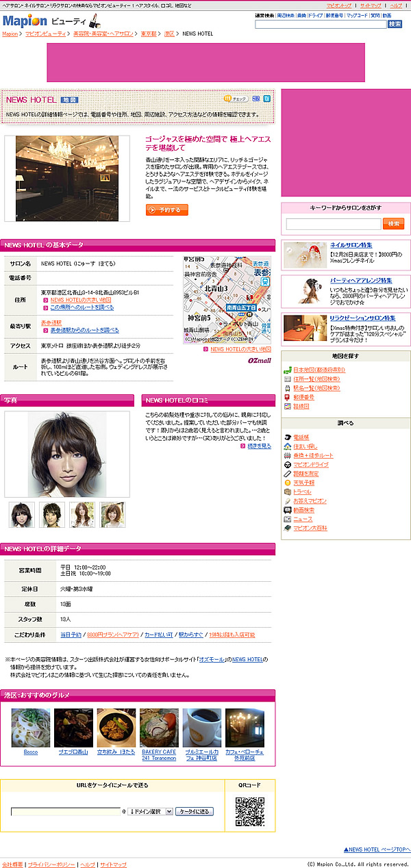Click the book icon beside マピオン大百科
The image size is (411, 868).
pos(288,528)
